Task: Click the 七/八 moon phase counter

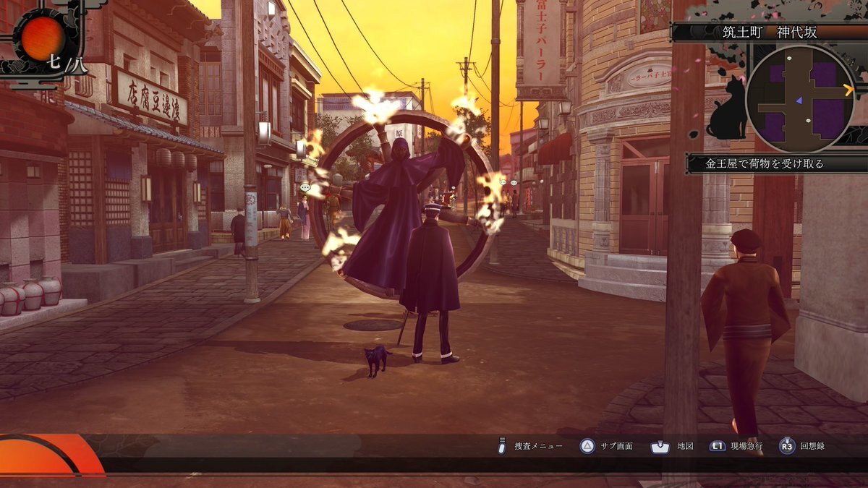Action: click(67, 64)
